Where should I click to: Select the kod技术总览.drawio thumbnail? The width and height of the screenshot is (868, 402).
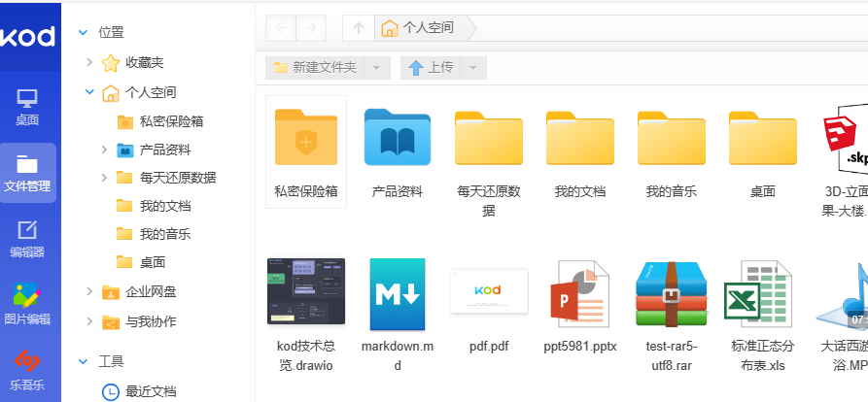click(306, 291)
